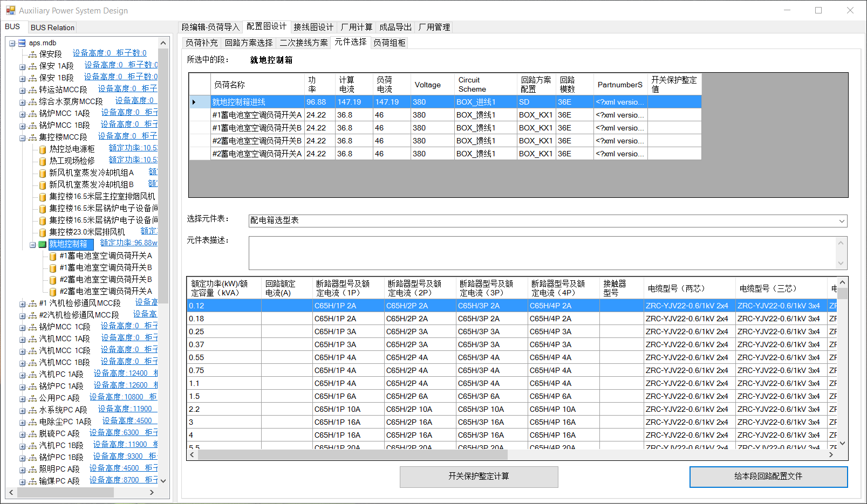Expand the 保安 1A段 tree node
Screen dimensions: 867x504
(22, 66)
